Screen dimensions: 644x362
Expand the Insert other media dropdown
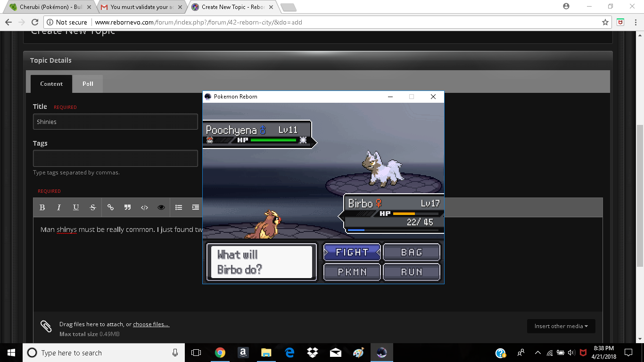click(x=561, y=326)
